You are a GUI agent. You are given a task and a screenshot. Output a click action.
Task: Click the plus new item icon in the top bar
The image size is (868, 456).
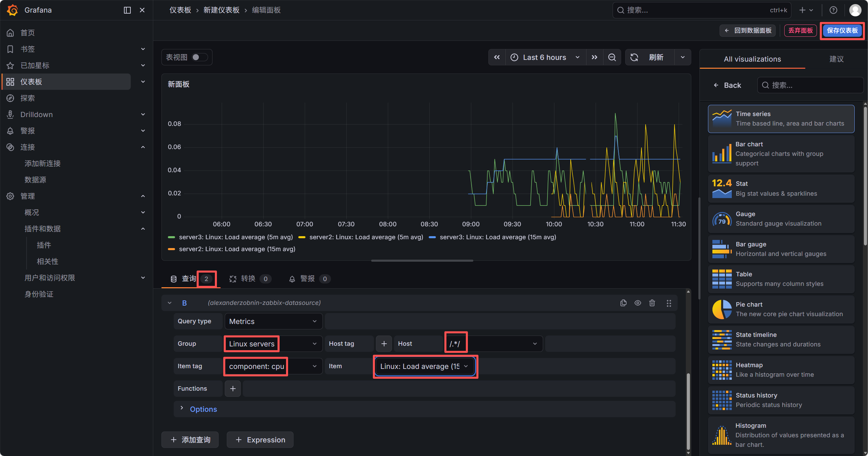point(806,10)
